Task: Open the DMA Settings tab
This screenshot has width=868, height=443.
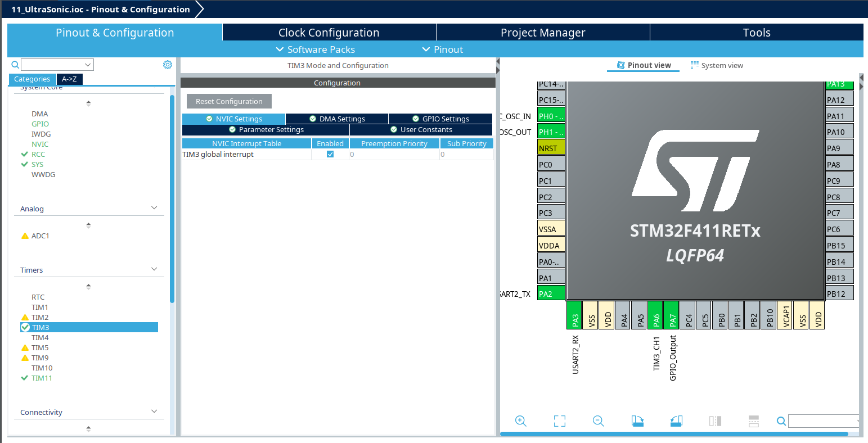Action: [x=337, y=119]
